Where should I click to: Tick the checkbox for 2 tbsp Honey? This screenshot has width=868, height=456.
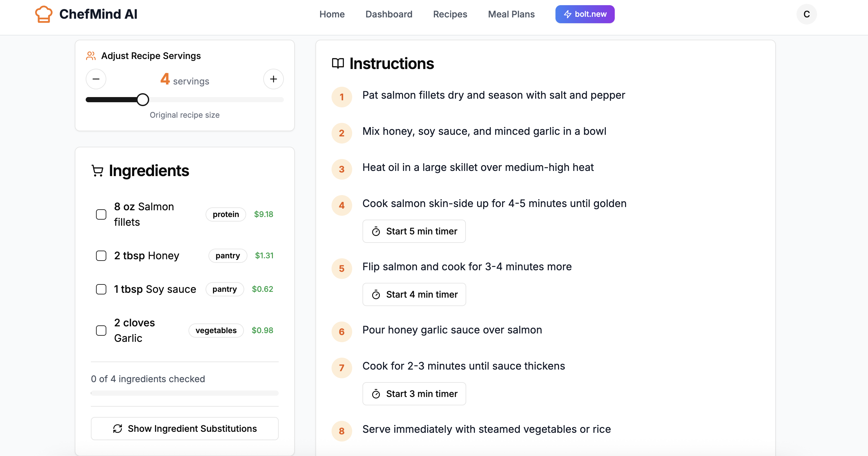101,256
